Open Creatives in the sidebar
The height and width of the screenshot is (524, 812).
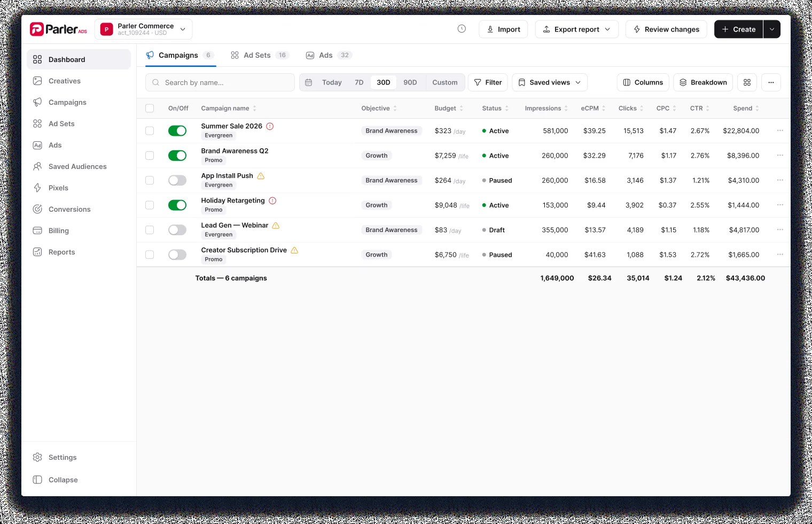coord(79,81)
